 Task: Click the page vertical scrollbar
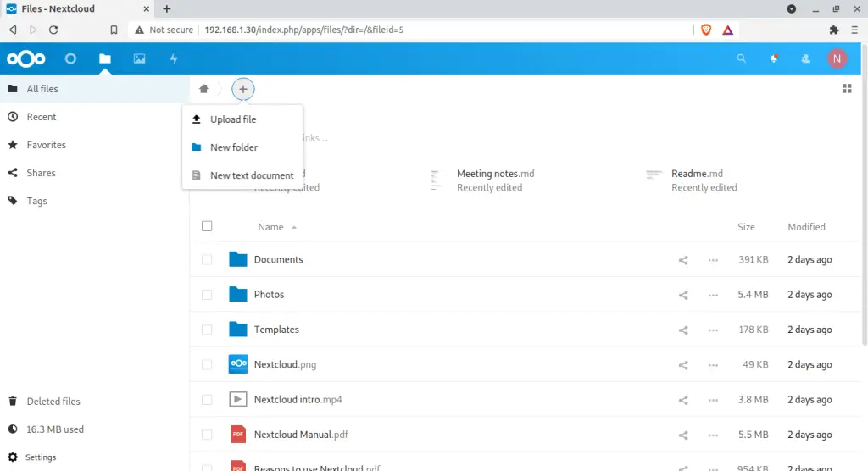[x=865, y=194]
